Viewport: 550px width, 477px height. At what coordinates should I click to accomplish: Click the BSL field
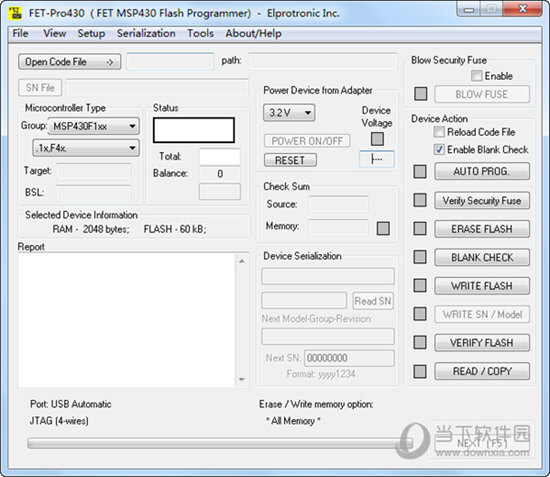pyautogui.click(x=93, y=193)
